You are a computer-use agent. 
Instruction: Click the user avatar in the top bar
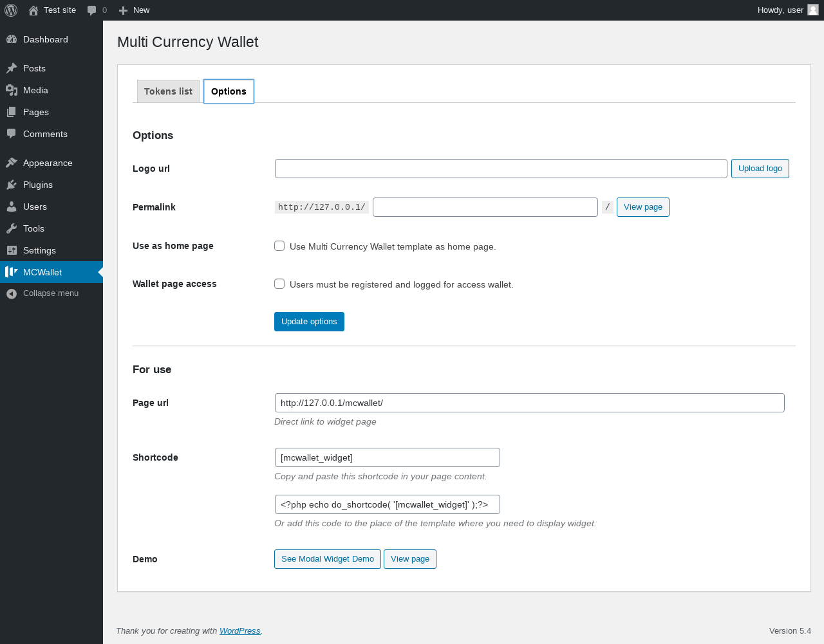pos(813,10)
